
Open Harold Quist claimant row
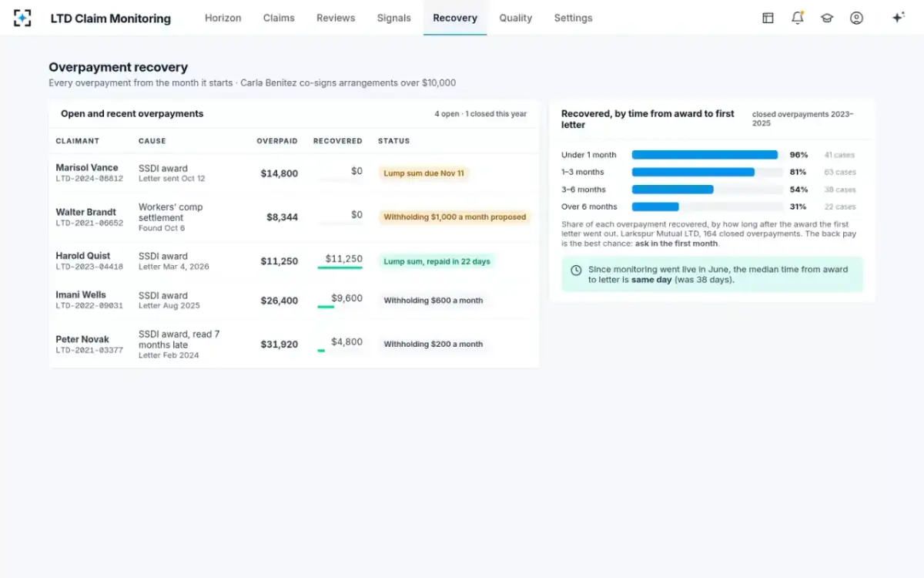[x=293, y=261]
